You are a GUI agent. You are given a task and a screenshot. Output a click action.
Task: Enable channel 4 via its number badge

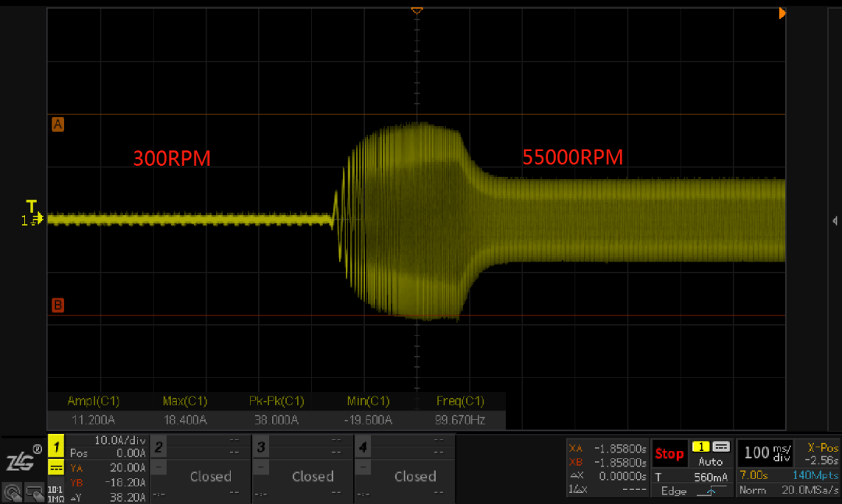(363, 447)
